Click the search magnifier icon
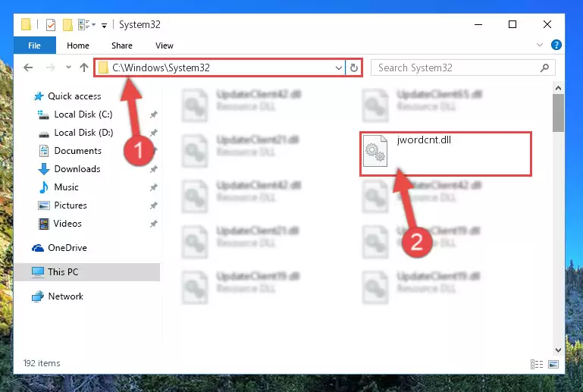Viewport: 583px width, 392px height. [544, 67]
